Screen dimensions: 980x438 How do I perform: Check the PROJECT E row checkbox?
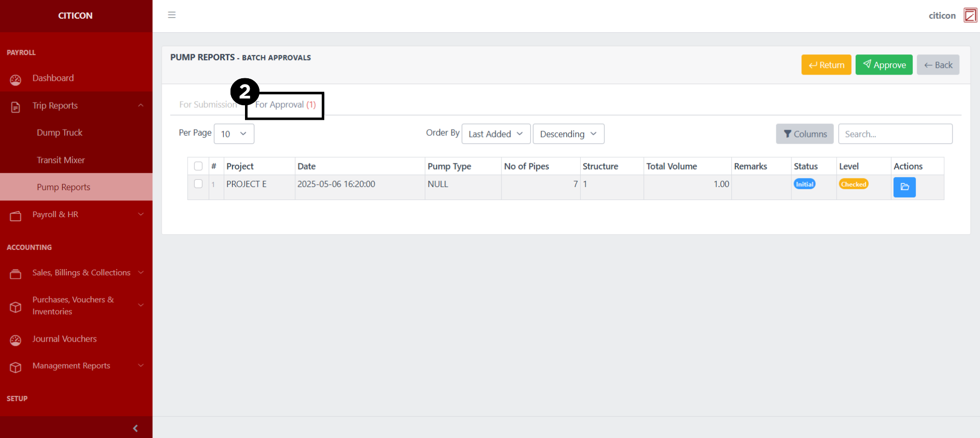198,184
